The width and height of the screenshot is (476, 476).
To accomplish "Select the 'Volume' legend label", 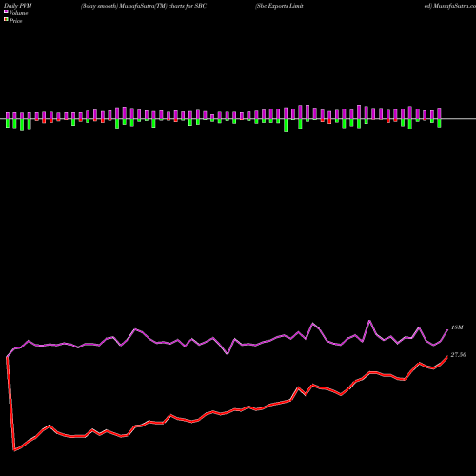I will click(x=18, y=13).
